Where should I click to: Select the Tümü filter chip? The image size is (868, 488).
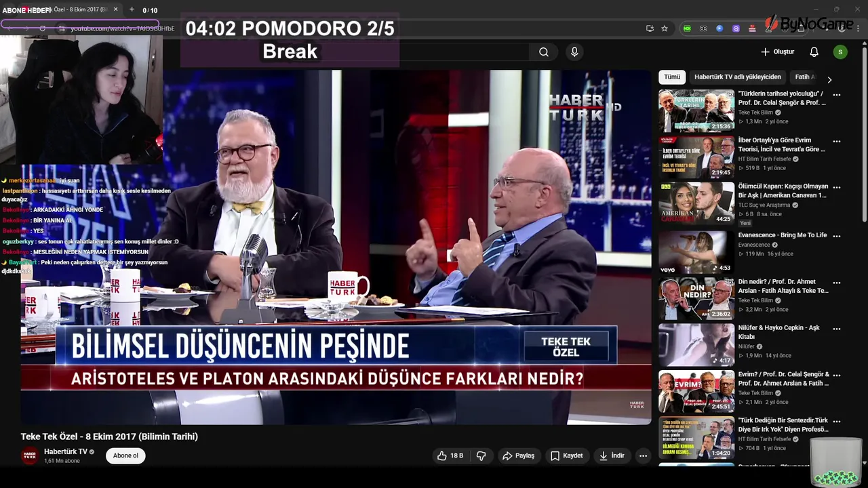[672, 77]
